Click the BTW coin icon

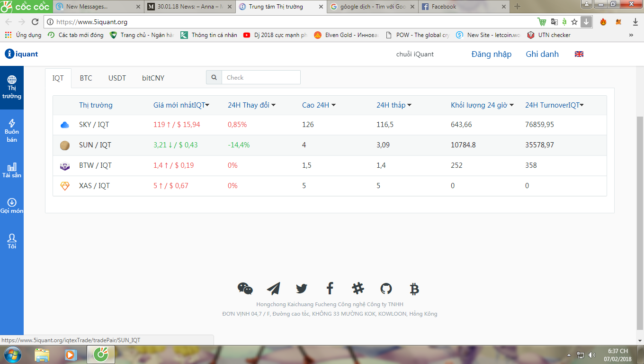pos(65,166)
